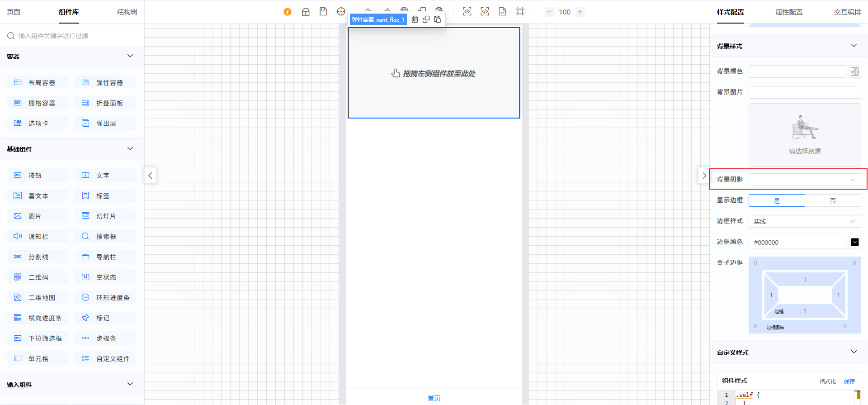Click 保存 link in 组件样式 editor

coord(849,381)
